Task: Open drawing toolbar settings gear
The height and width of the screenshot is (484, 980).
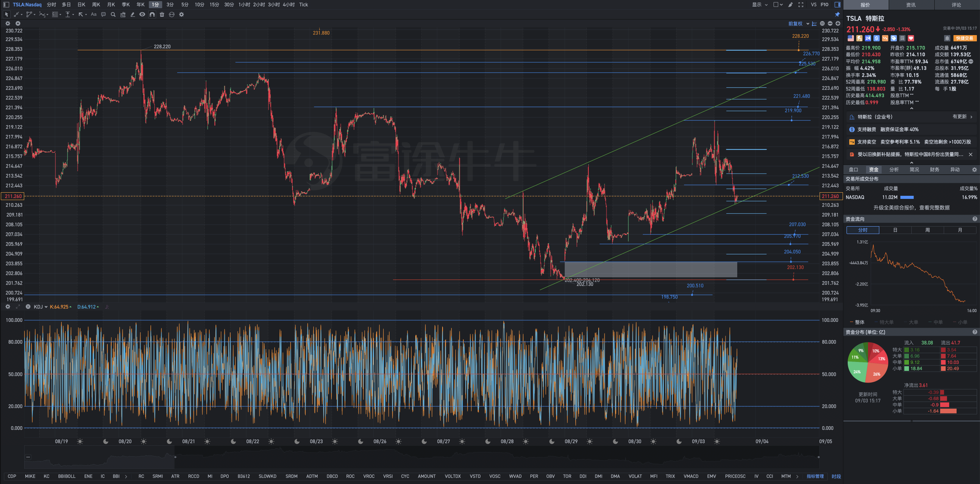Action: 181,14
